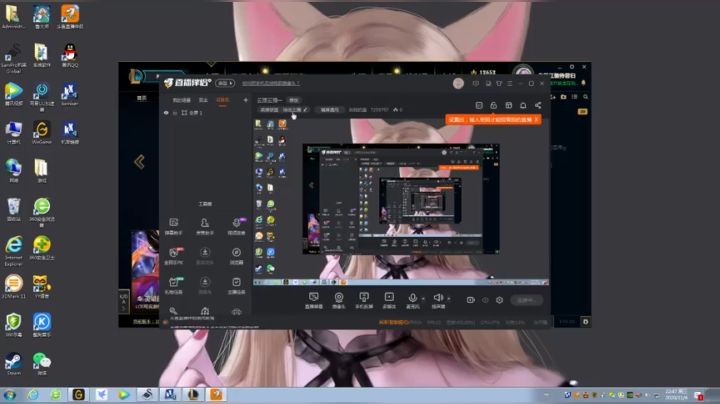Add a screen capture source in bottom toolbar
Screen dimensions: 720x404
(x=314, y=300)
